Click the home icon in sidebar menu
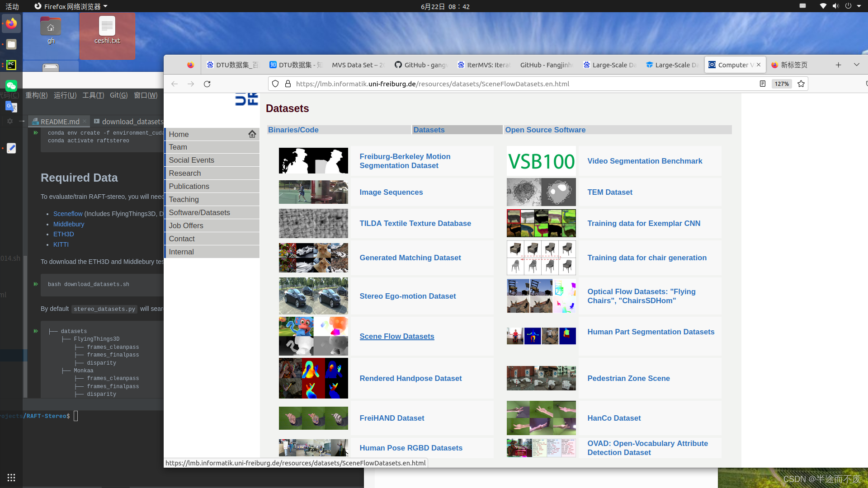The width and height of the screenshot is (868, 488). [252, 134]
